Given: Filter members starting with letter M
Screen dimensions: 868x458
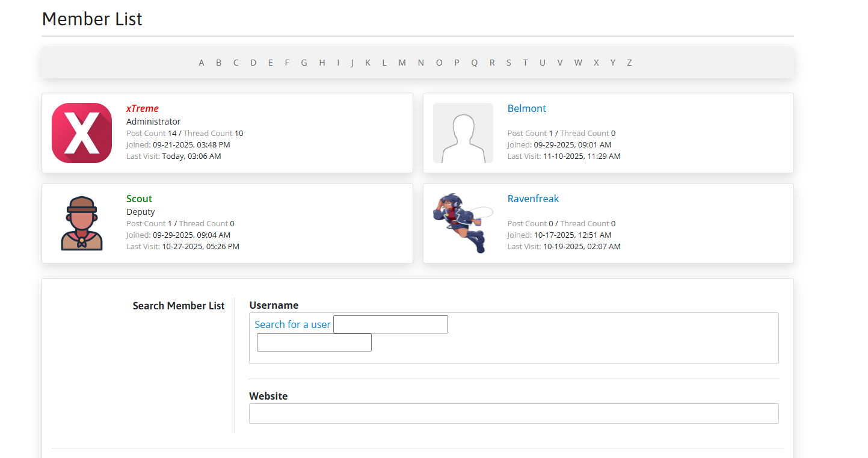Looking at the screenshot, I should tap(402, 63).
